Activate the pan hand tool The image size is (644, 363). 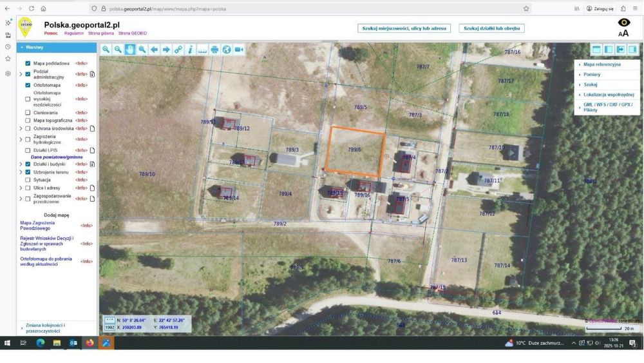130,50
